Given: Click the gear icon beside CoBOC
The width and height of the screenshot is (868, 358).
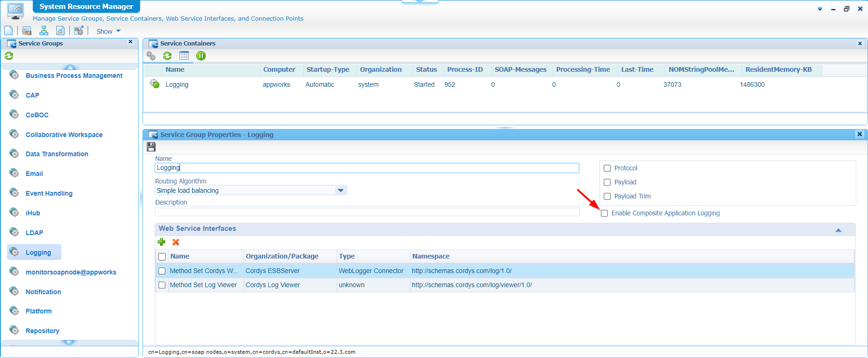Looking at the screenshot, I should [15, 114].
